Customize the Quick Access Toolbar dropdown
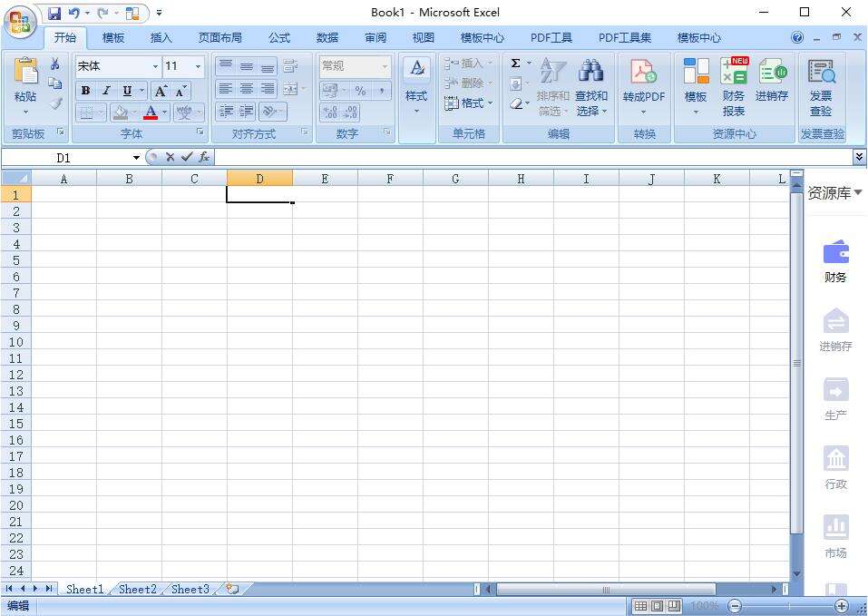The image size is (868, 616). [159, 13]
